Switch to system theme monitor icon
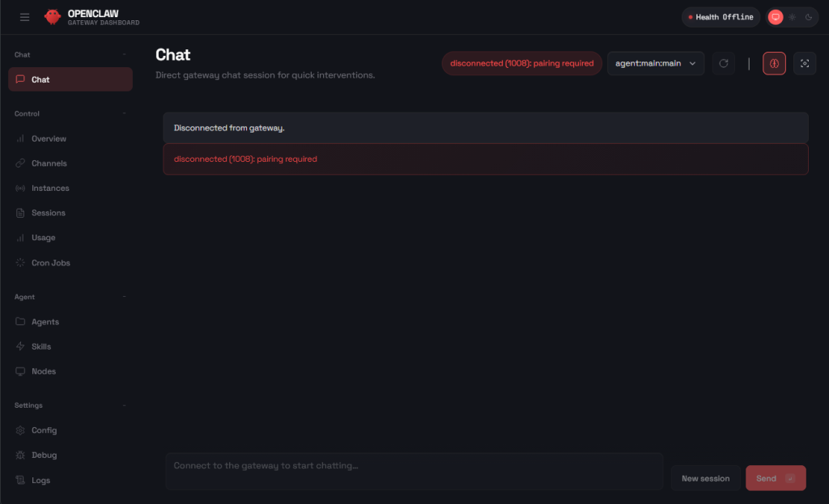829x504 pixels. pos(775,17)
